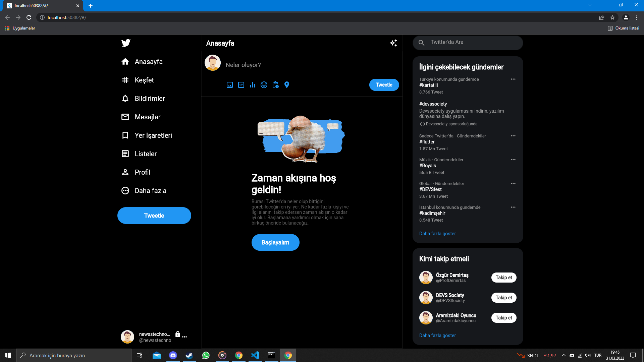Click the magnifier icon in search box
This screenshot has width=644, height=362.
point(422,43)
